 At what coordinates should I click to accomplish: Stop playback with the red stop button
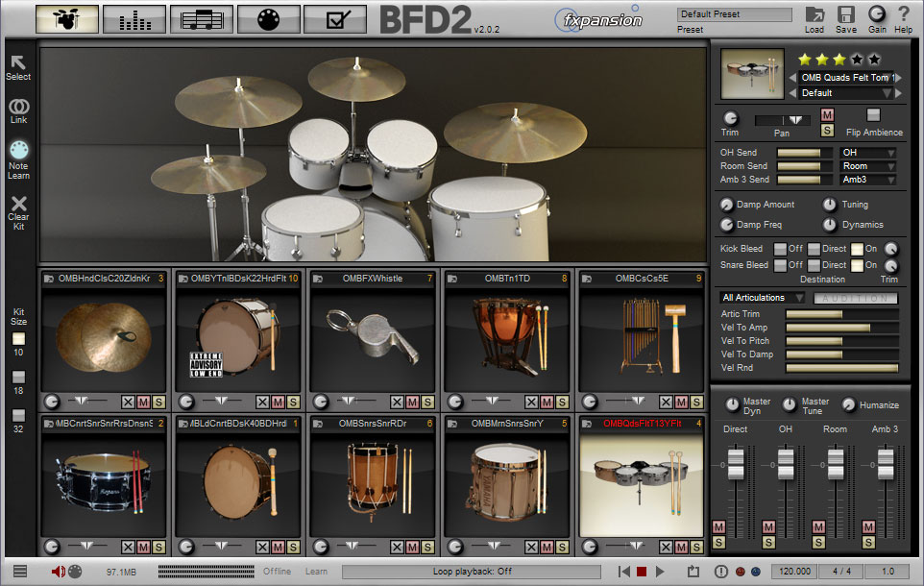coord(642,572)
